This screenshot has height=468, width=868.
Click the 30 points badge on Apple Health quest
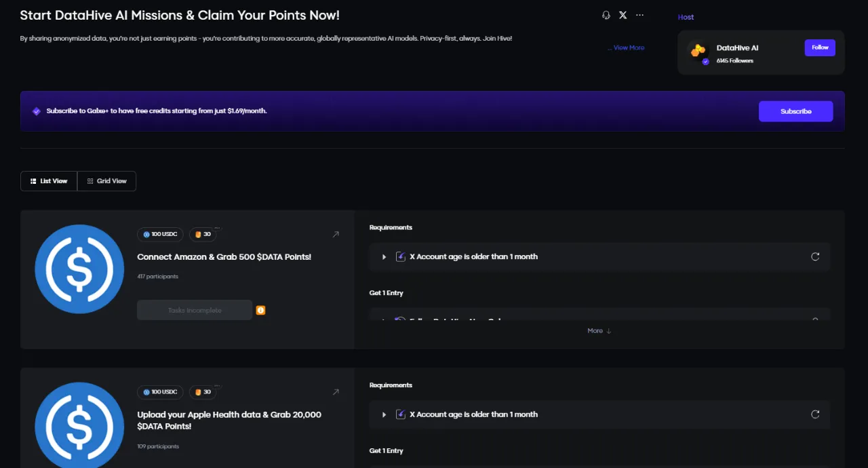pos(203,392)
